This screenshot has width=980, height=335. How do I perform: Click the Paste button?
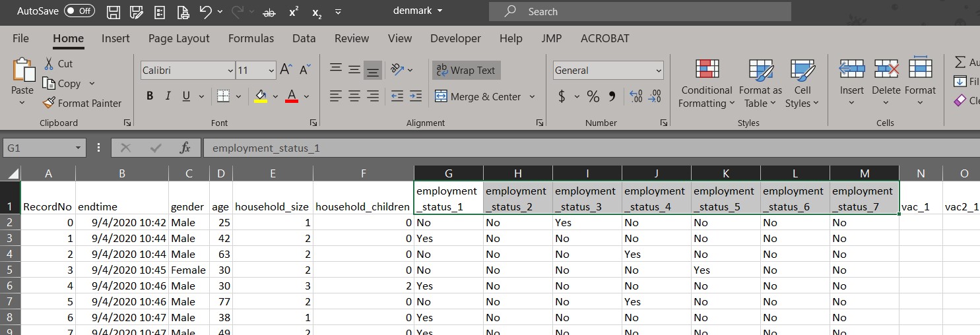pyautogui.click(x=22, y=78)
